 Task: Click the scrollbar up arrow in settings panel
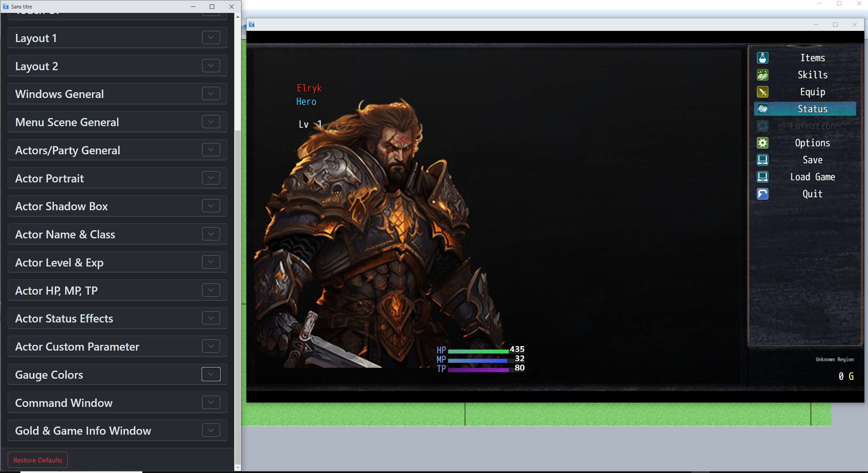238,16
